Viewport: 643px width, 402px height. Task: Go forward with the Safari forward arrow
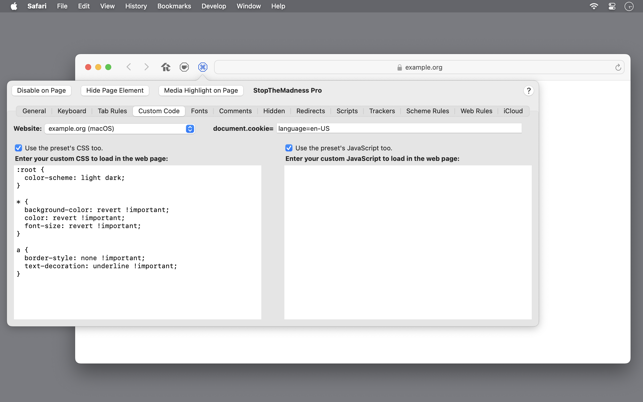coord(146,67)
